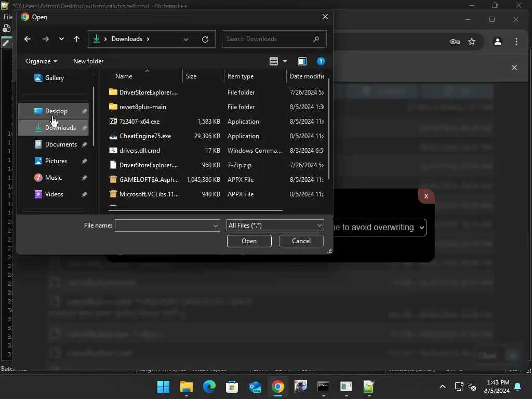Click the pin icon beside Documents

84,144
